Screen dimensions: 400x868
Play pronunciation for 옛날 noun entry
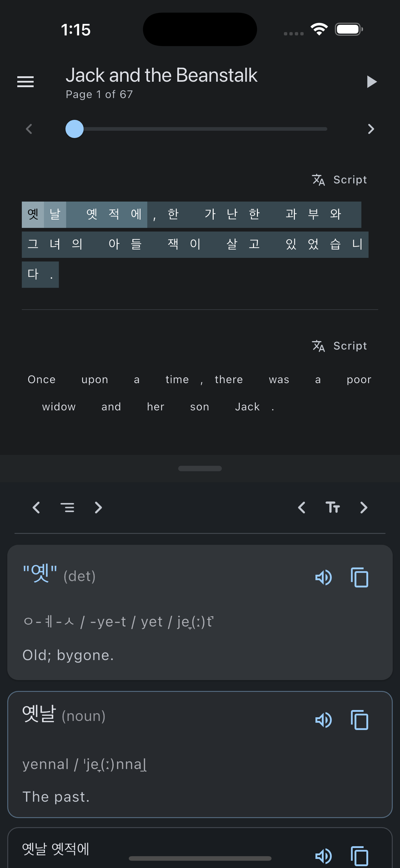tap(323, 720)
